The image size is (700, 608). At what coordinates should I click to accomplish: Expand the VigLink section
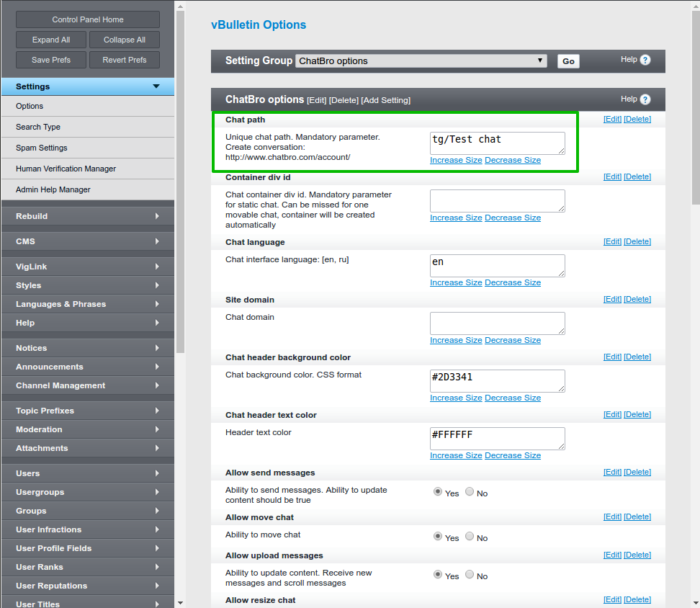(88, 267)
